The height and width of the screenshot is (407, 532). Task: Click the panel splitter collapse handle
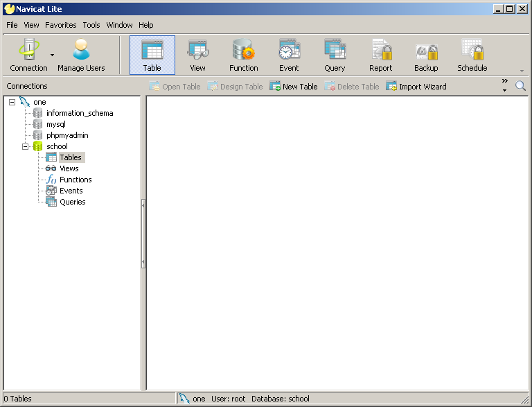click(x=143, y=234)
